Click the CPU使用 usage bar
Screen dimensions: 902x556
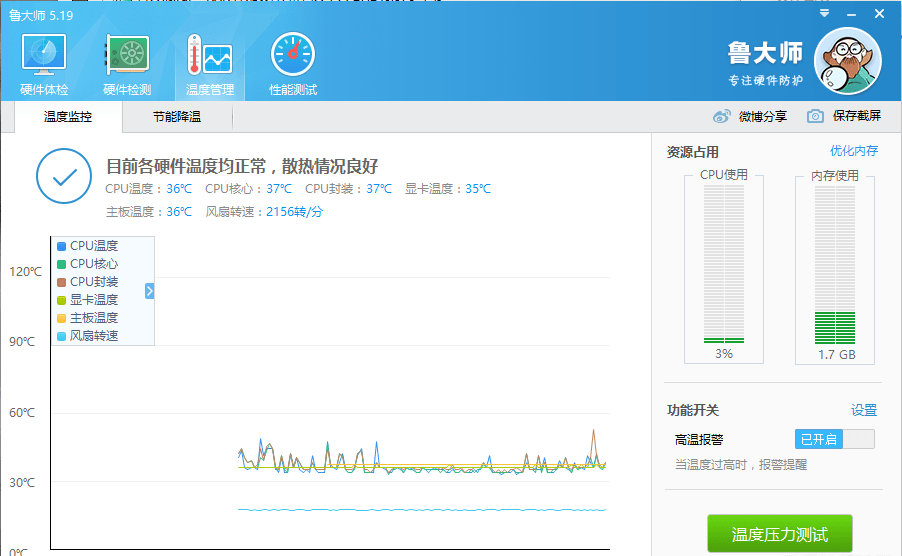click(x=724, y=264)
